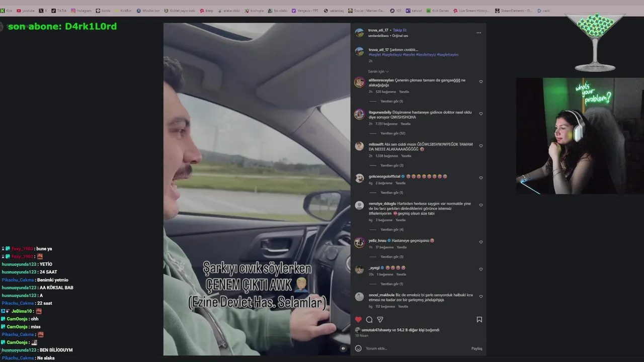Save the post with bookmark icon
This screenshot has width=644, height=362.
(479, 319)
